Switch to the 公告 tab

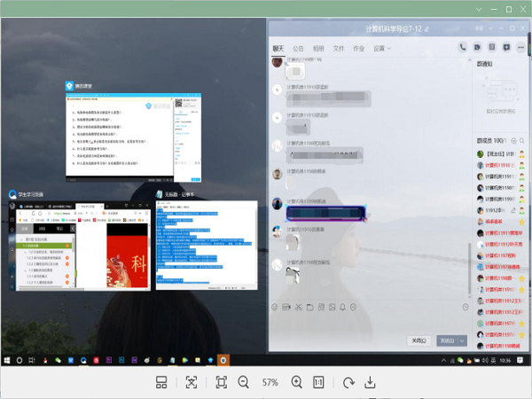[x=298, y=48]
